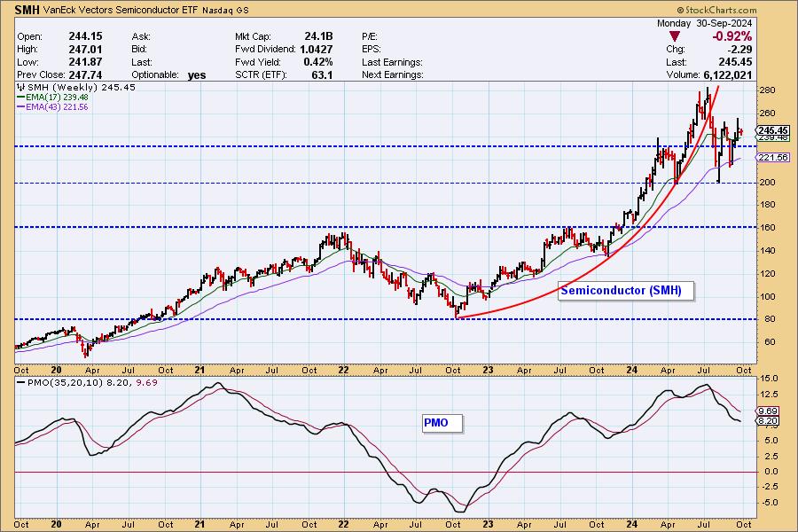Select the 'VanEck Vectors Semiconductor ETF' title

[x=121, y=10]
